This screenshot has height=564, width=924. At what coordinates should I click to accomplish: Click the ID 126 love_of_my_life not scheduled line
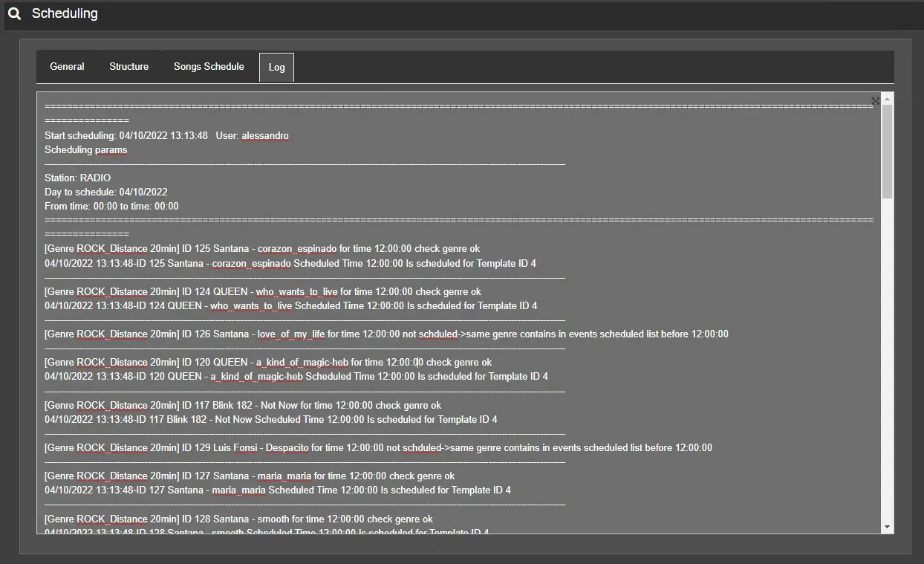coord(386,334)
